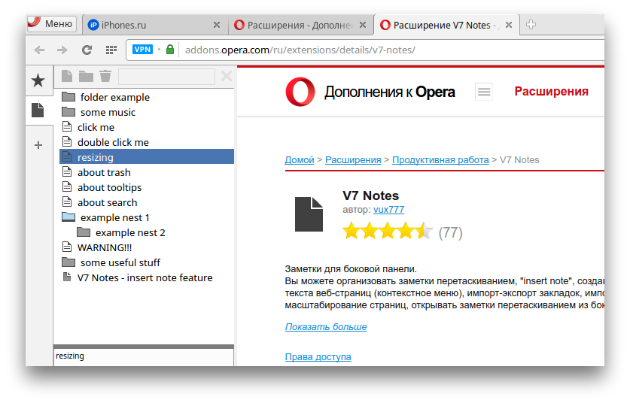The image size is (630, 403).
Task: Open the Opera Меню button
Action: tap(51, 24)
